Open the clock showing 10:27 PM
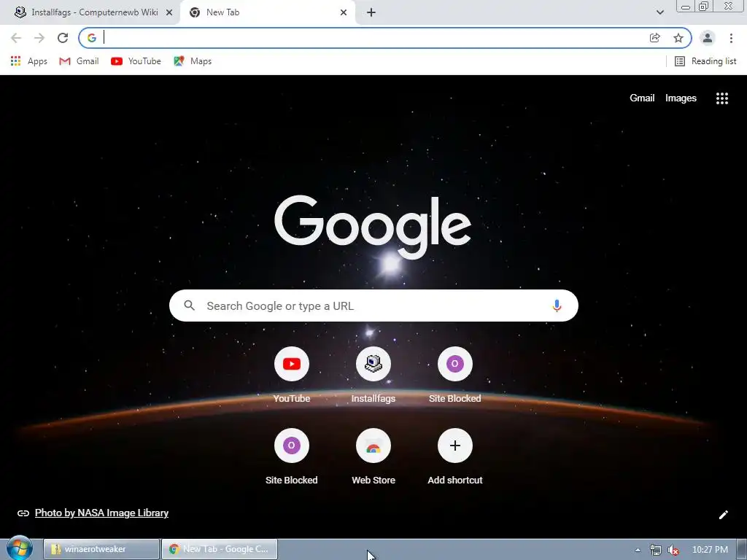 point(710,550)
